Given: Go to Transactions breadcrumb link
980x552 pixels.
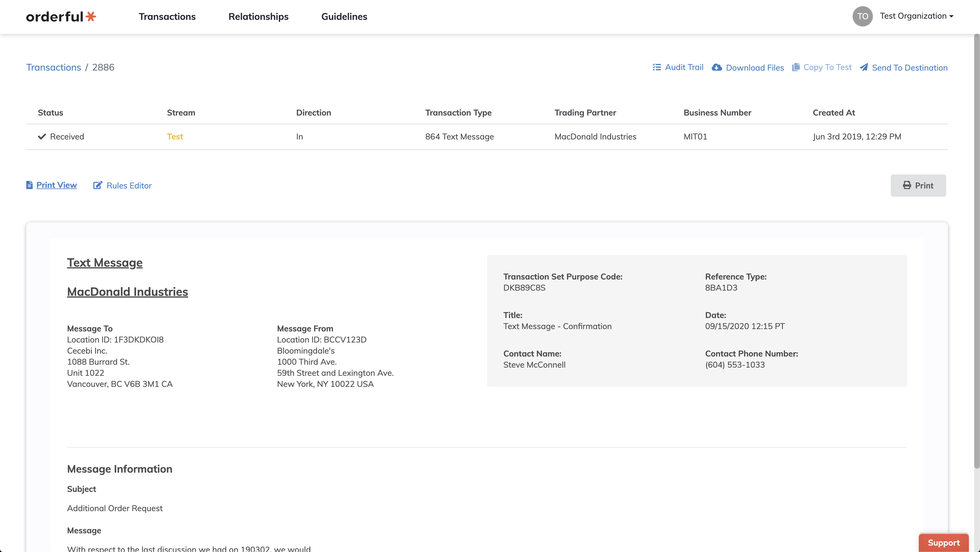Looking at the screenshot, I should (x=54, y=67).
